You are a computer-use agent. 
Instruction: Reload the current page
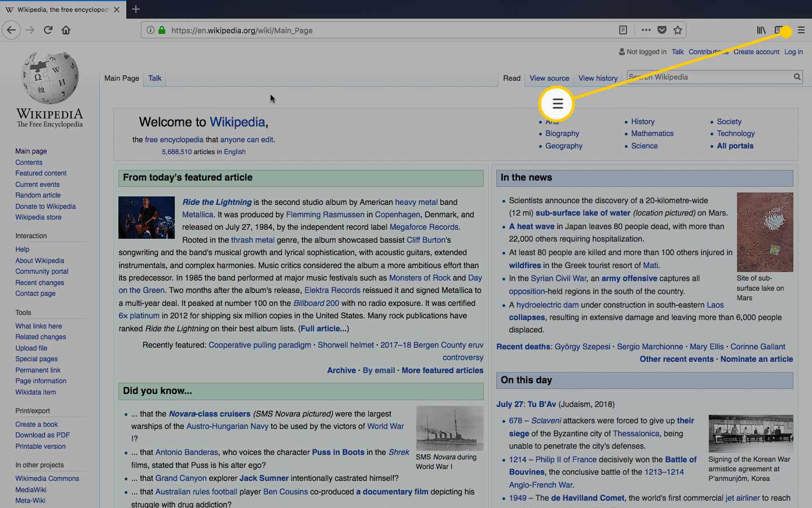click(x=48, y=30)
